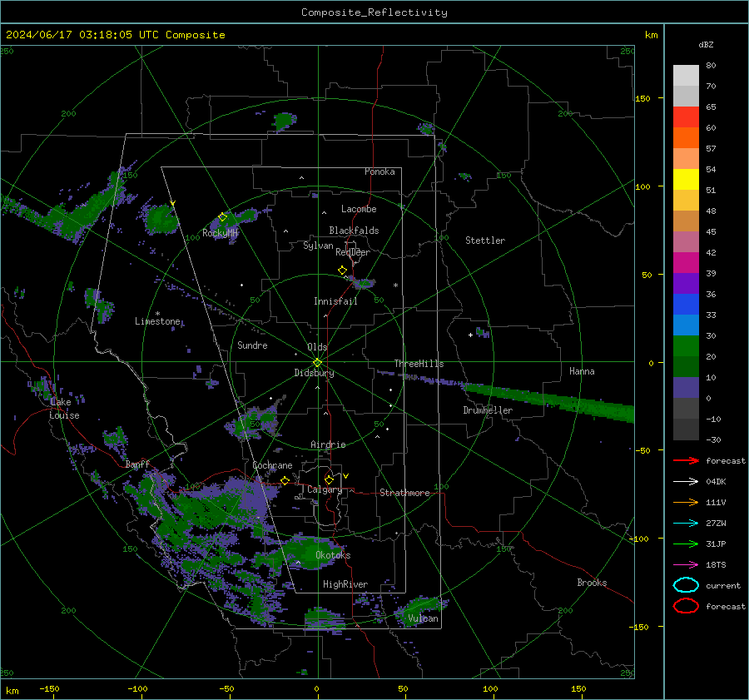Click the Composite_Reflectivity title
The height and width of the screenshot is (700, 749).
(374, 12)
